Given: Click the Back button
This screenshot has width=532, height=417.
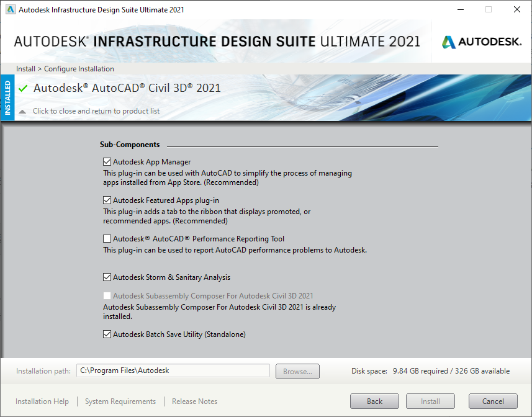Looking at the screenshot, I should click(374, 401).
